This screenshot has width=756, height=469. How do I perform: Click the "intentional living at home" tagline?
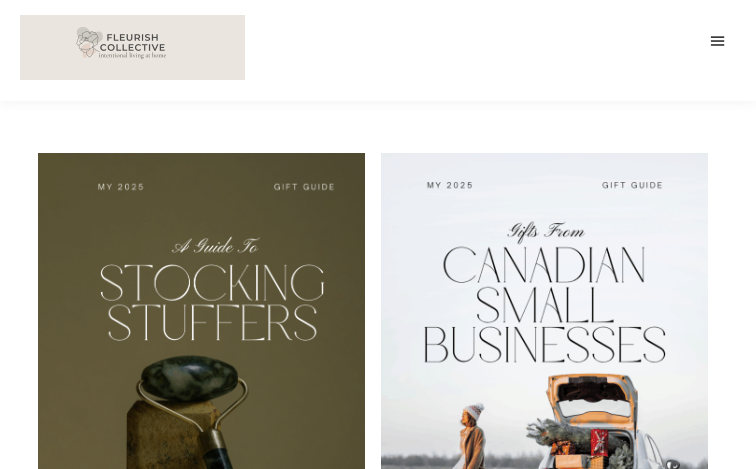[132, 56]
